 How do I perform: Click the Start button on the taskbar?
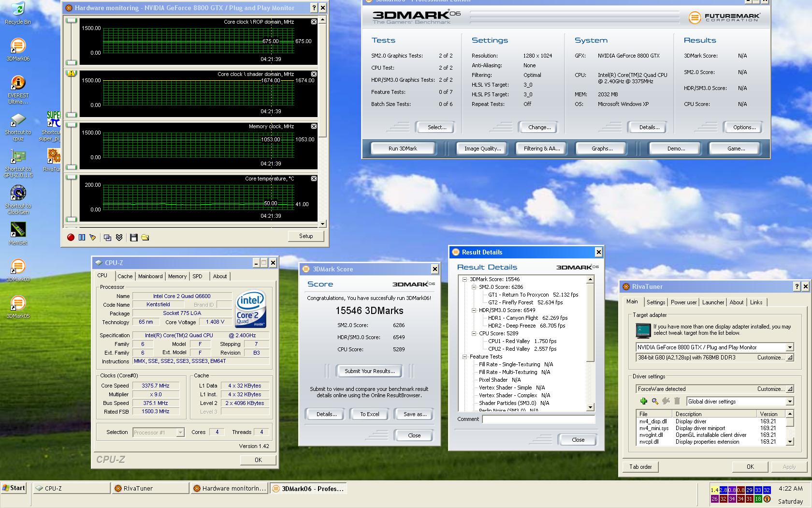(14, 488)
